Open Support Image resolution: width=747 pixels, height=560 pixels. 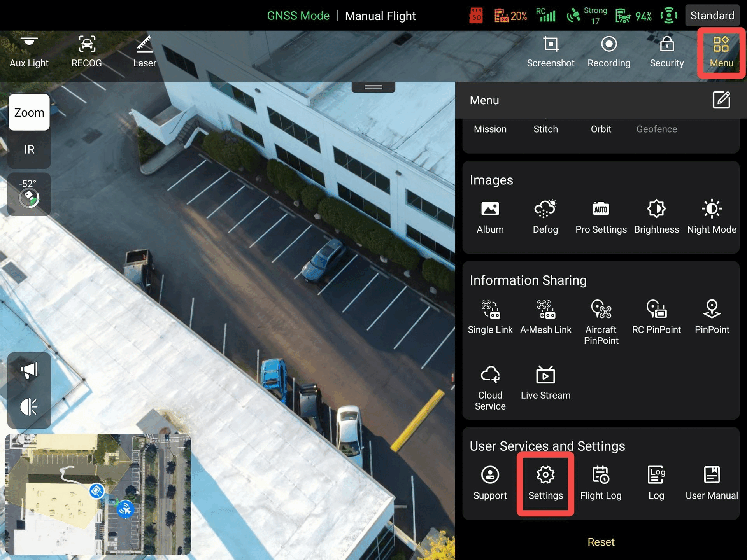(x=490, y=483)
